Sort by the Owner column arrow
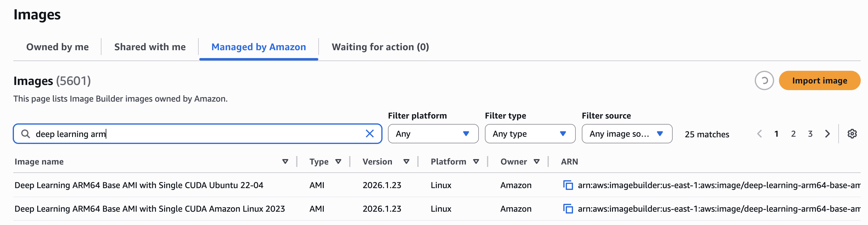This screenshot has width=868, height=225. pyautogui.click(x=537, y=161)
